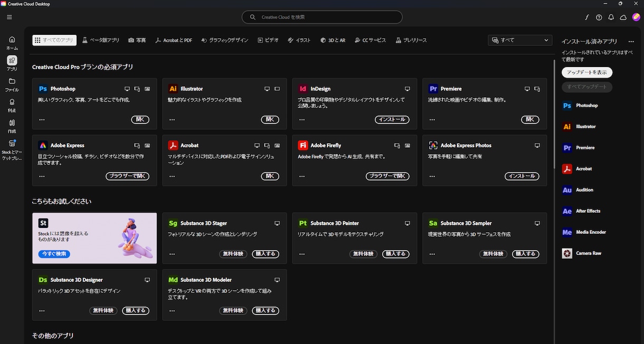
Task: Open Illustrator card more options menu
Action: click(172, 120)
